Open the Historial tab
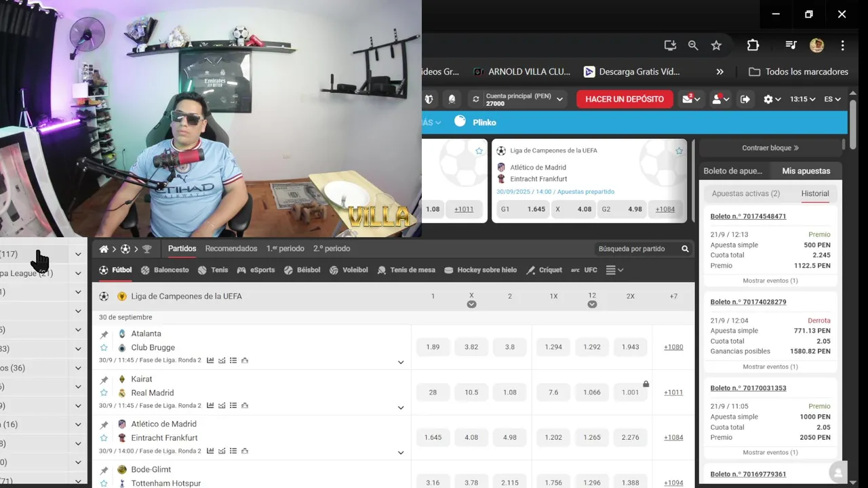 click(815, 193)
